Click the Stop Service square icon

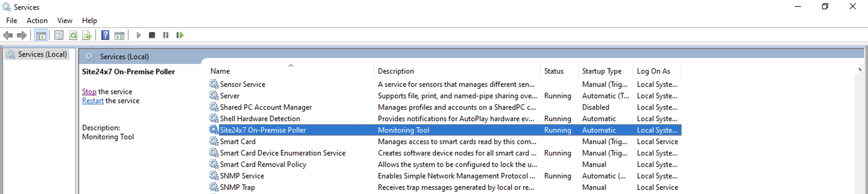152,35
